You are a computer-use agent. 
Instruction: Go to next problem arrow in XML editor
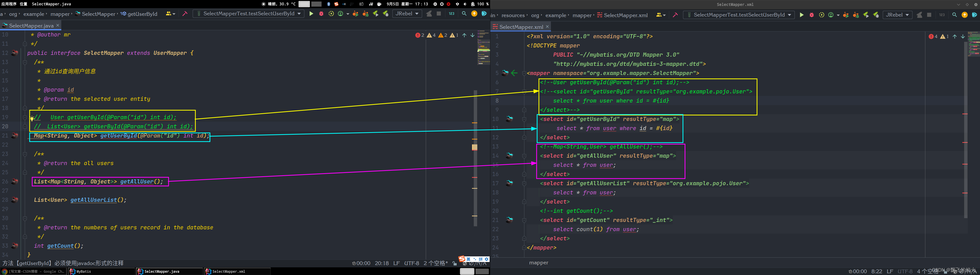coord(963,36)
